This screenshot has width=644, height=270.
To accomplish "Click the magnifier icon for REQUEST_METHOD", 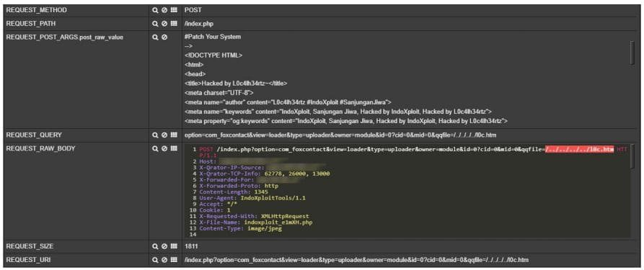I will 155,10.
